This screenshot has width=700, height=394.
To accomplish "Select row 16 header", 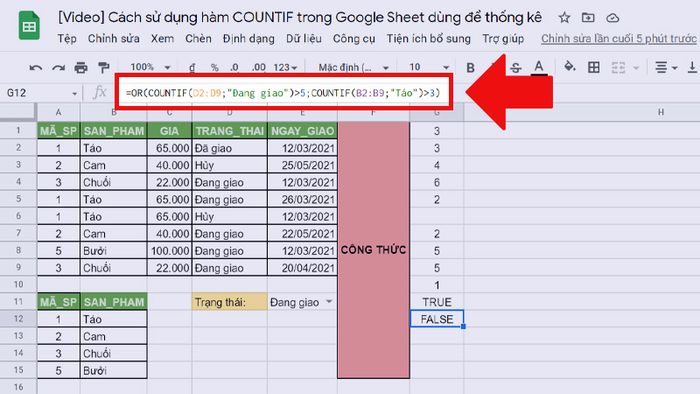I will [18, 386].
